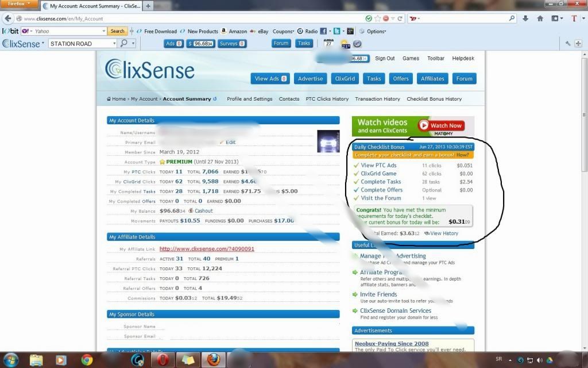The image size is (588, 368).
Task: Bookmark this page with the star icon
Action: tap(378, 18)
